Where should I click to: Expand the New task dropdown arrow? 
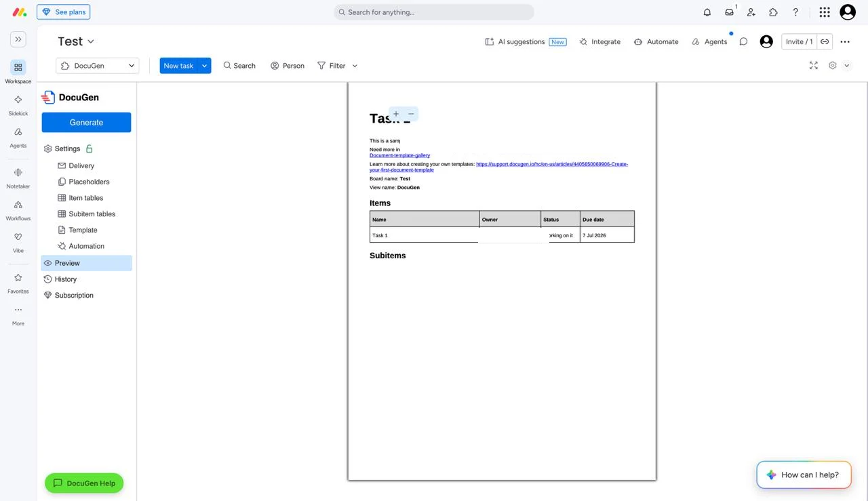click(x=204, y=66)
